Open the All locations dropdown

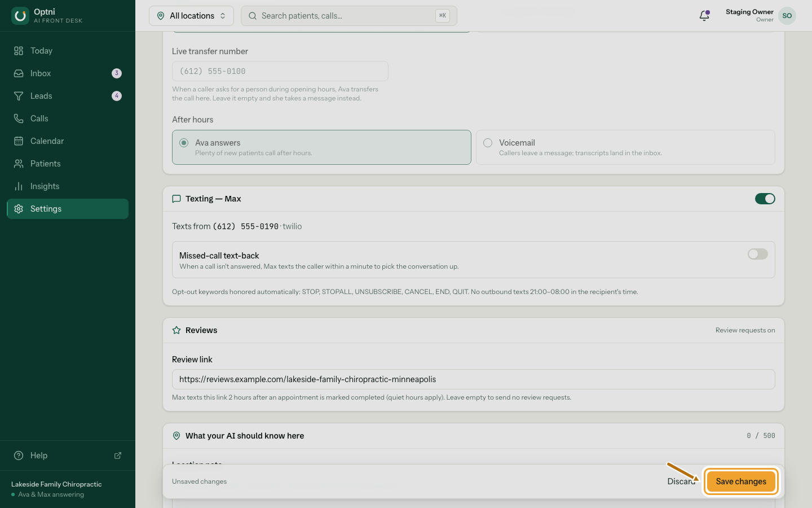[191, 16]
